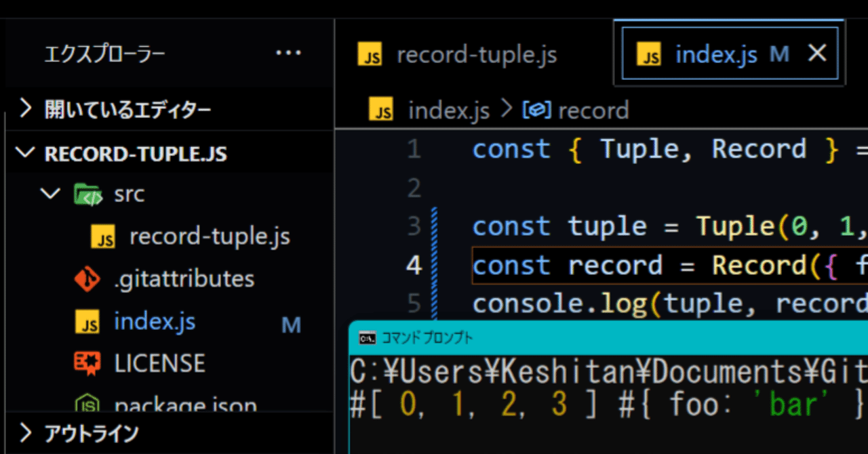
Task: Open the record-tuple.js file icon in src
Action: coord(102,236)
